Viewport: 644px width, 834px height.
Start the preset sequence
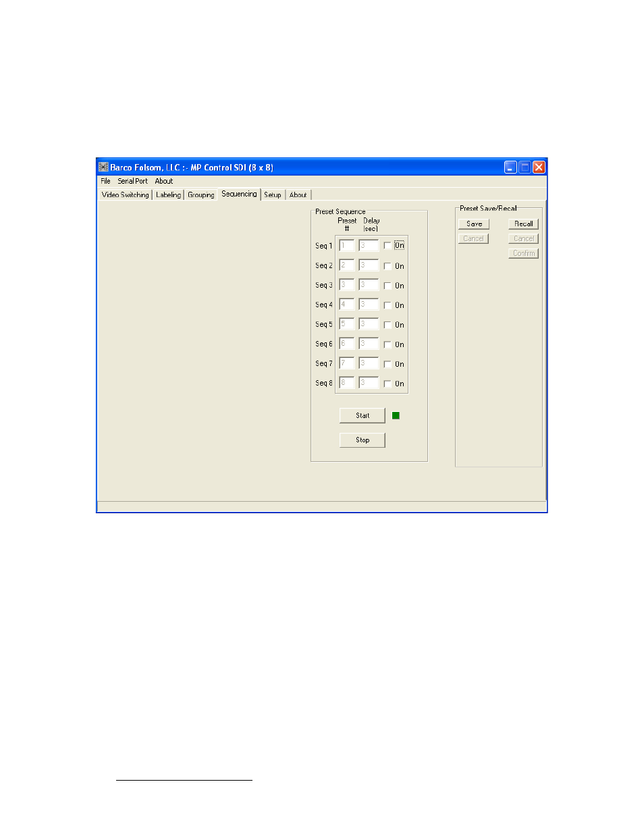363,415
